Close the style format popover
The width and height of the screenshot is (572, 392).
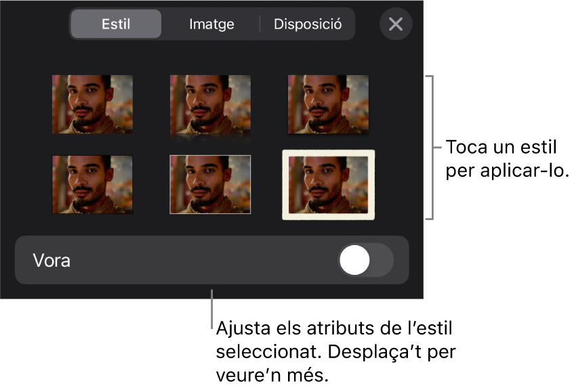point(396,24)
